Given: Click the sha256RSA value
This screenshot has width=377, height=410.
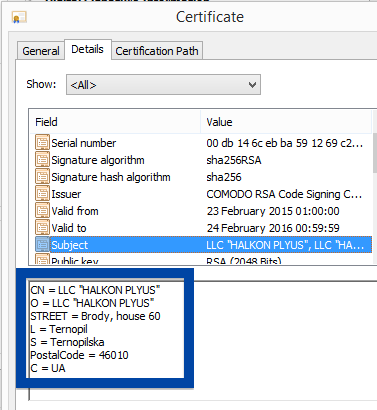Looking at the screenshot, I should pyautogui.click(x=234, y=160).
